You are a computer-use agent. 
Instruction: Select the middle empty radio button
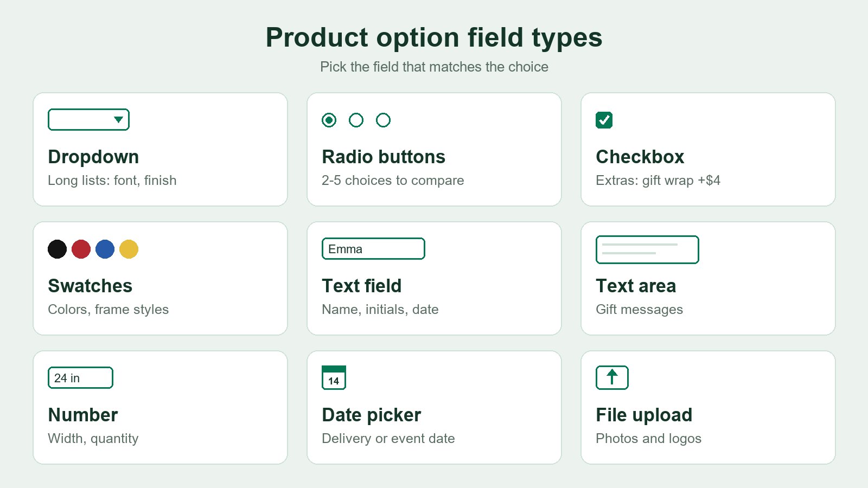[356, 120]
